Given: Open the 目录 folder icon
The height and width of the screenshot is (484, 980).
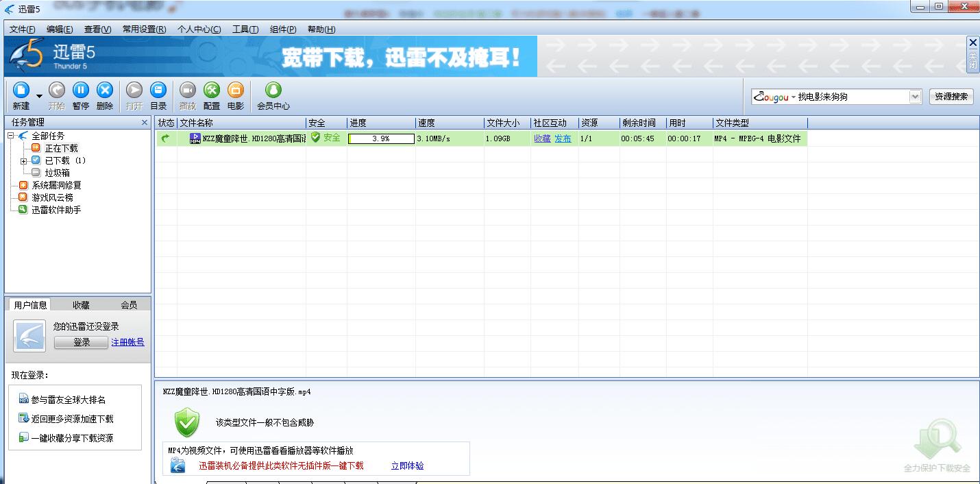Looking at the screenshot, I should (158, 90).
